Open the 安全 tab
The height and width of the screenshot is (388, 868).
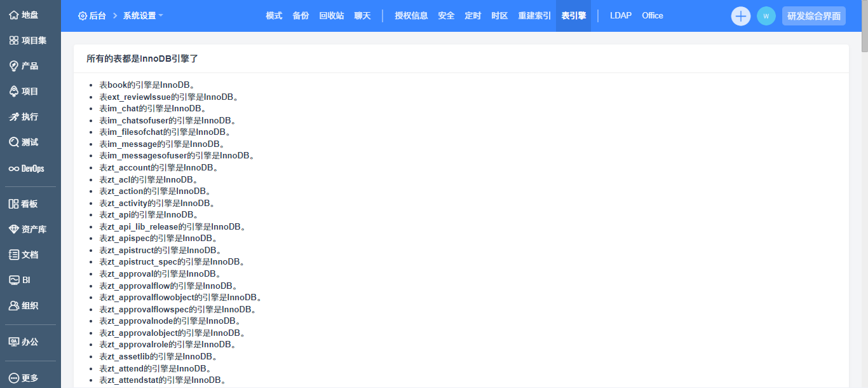pos(446,16)
